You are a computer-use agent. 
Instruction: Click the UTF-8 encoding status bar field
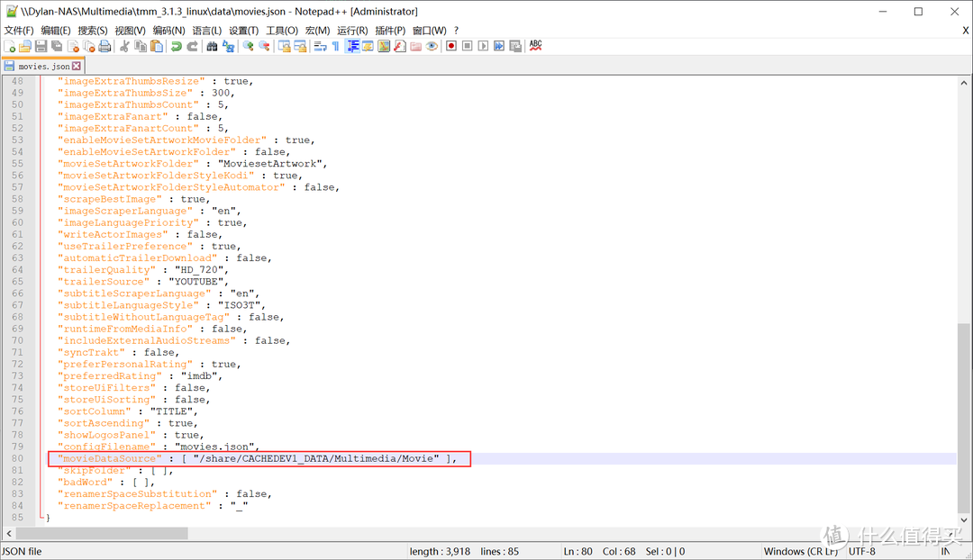862,551
